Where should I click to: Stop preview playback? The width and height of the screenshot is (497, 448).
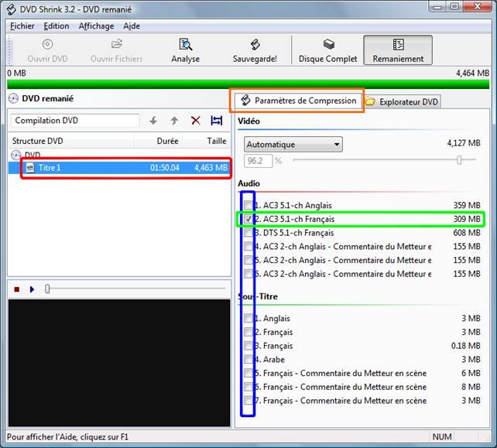click(17, 289)
